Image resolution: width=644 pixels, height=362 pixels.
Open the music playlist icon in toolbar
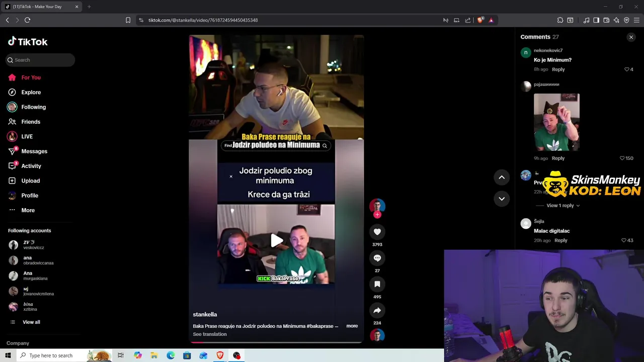point(586,20)
